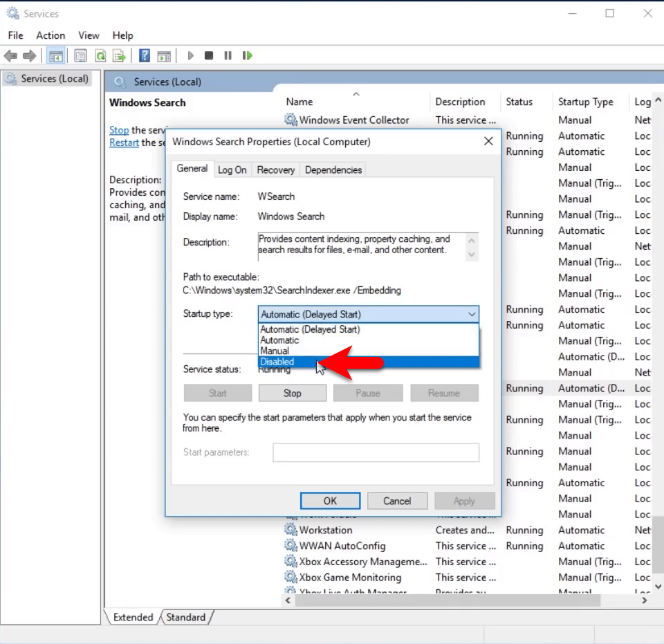Click the Restart the service link

pyautogui.click(x=124, y=142)
